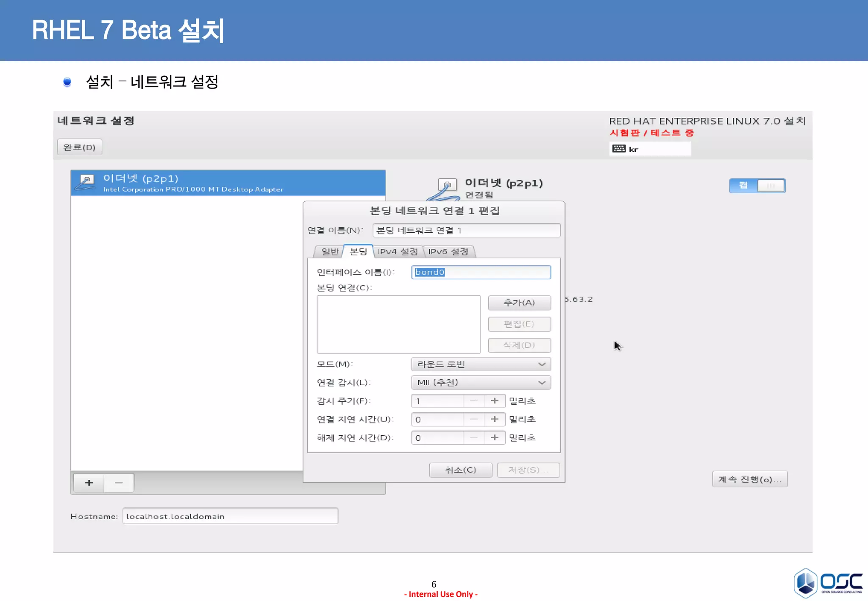Click the 감시 주기 value field
The width and height of the screenshot is (868, 601).
[437, 401]
